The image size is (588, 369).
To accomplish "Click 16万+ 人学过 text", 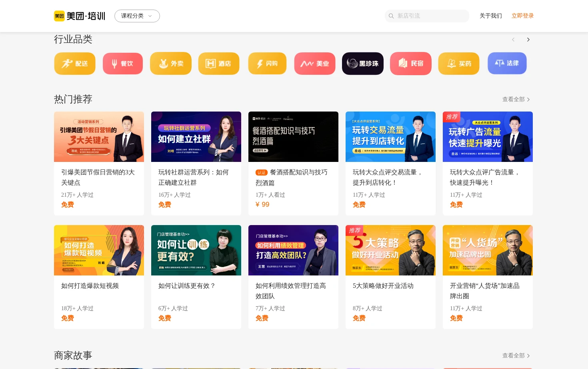I will [174, 195].
